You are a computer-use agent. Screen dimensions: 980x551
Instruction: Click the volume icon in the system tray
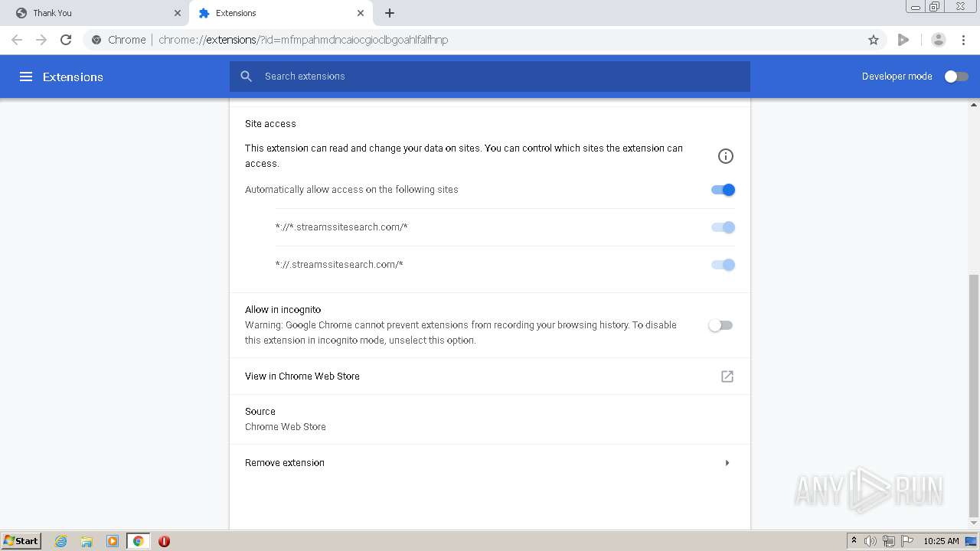(870, 541)
